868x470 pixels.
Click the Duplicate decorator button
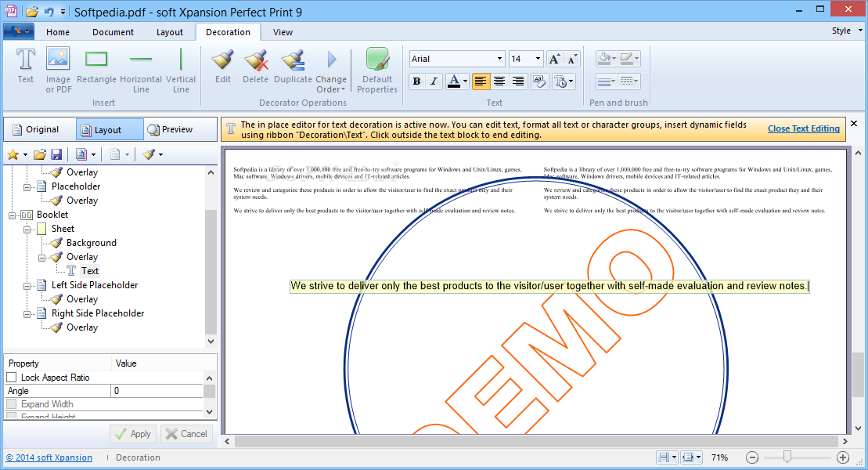click(x=293, y=67)
